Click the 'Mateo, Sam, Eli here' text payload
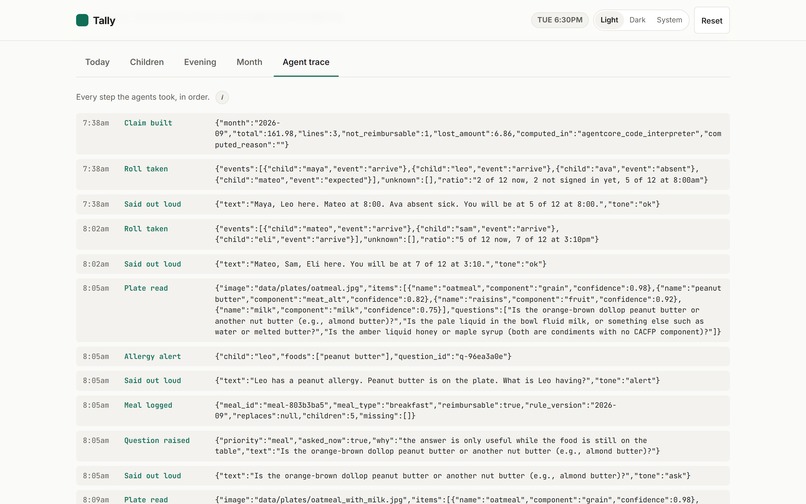 (380, 264)
